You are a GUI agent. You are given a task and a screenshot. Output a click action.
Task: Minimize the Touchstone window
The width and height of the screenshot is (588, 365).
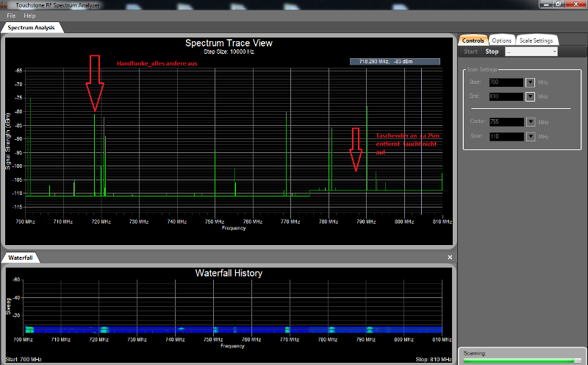click(x=546, y=4)
